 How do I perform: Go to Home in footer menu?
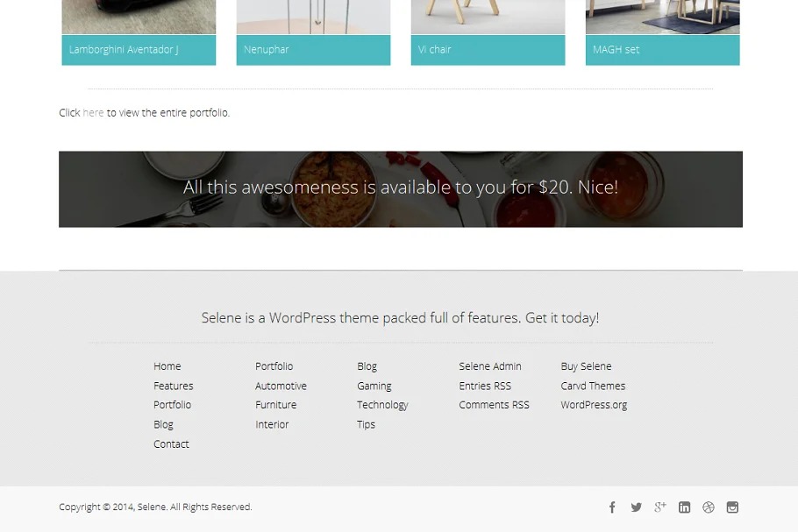point(167,366)
